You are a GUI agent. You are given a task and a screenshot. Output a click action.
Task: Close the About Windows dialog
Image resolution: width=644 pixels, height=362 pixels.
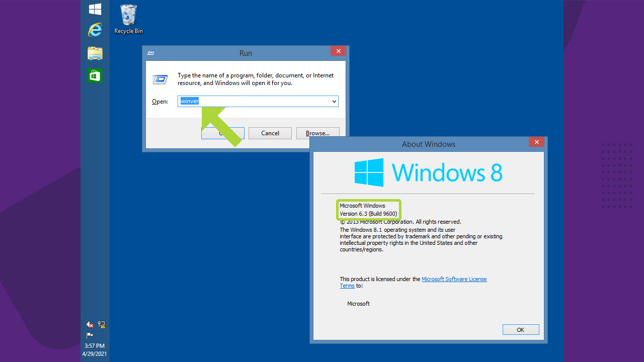(x=536, y=142)
